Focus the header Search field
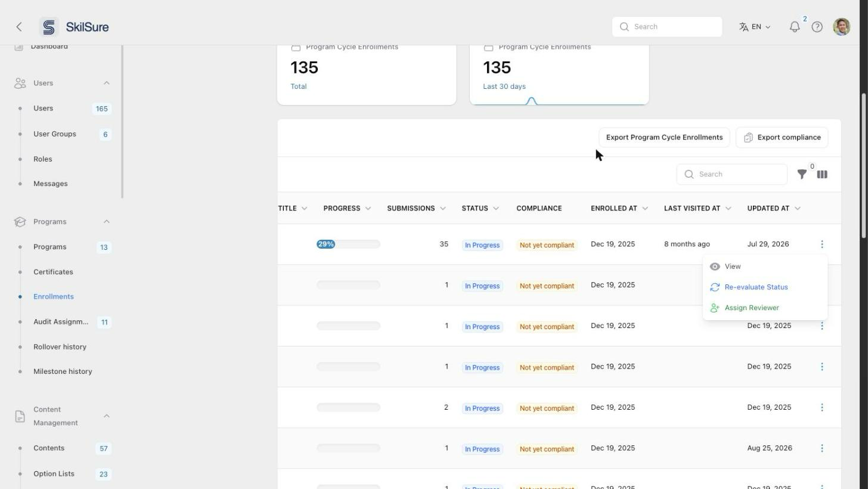Screen dimensions: 868x489 (x=667, y=27)
